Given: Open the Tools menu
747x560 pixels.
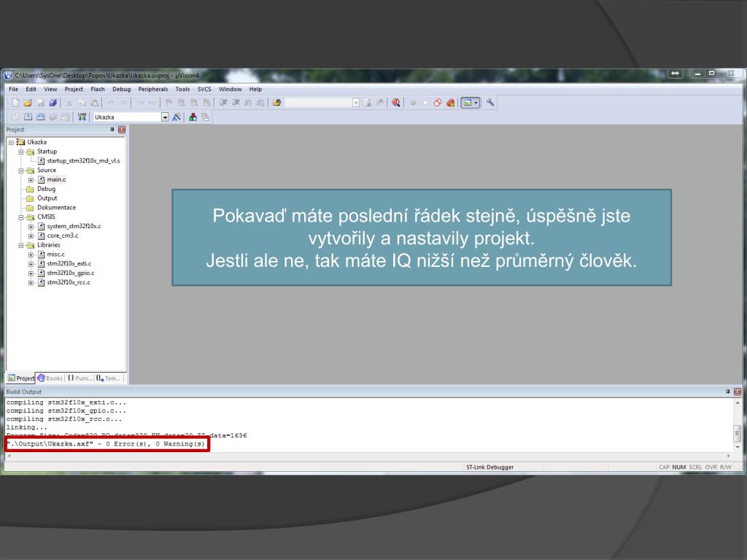Looking at the screenshot, I should 182,89.
